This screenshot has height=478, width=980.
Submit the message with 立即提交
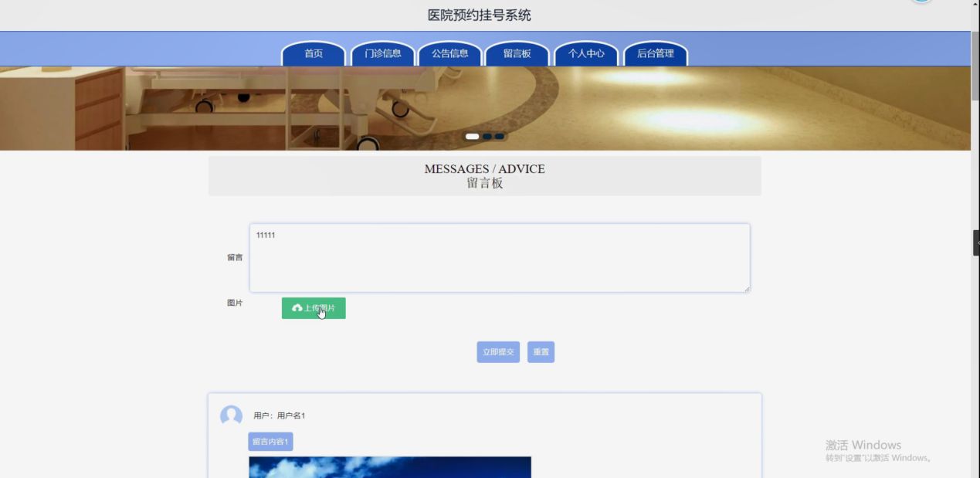(498, 352)
